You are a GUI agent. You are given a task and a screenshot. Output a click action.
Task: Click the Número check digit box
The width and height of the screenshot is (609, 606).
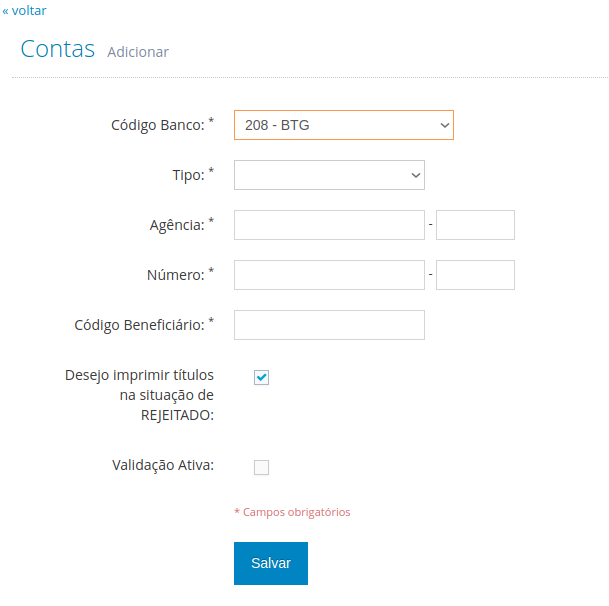(475, 275)
